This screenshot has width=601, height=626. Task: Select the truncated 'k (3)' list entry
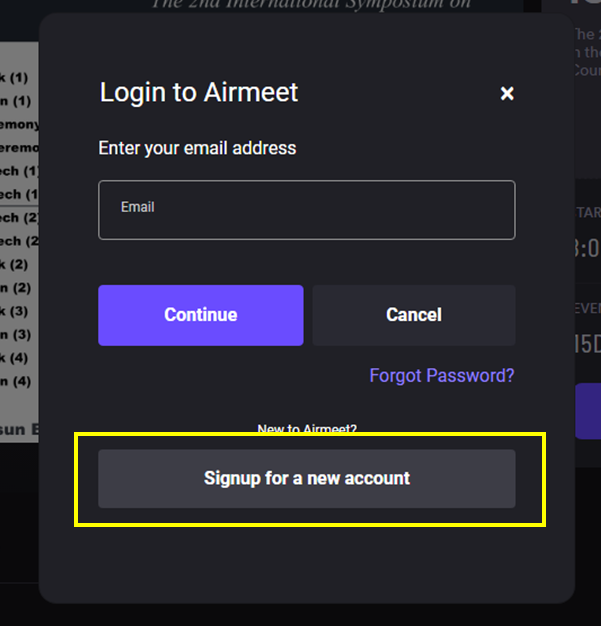click(x=14, y=311)
